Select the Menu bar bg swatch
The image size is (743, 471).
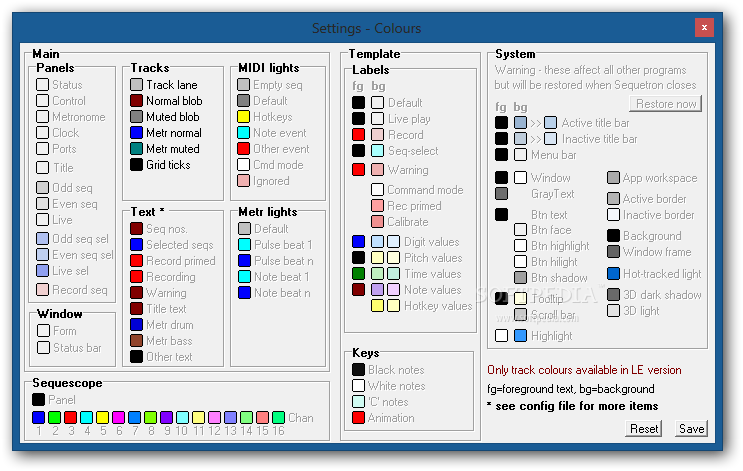(x=520, y=154)
